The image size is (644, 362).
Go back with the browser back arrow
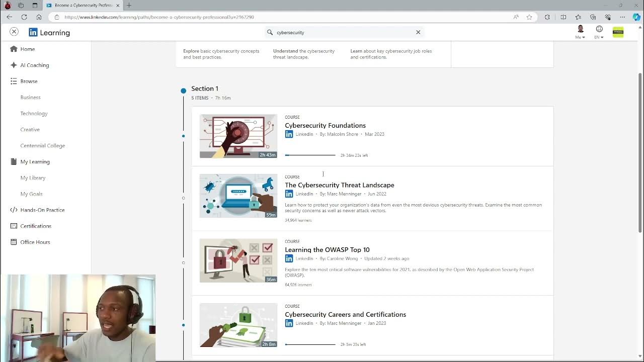(x=9, y=17)
